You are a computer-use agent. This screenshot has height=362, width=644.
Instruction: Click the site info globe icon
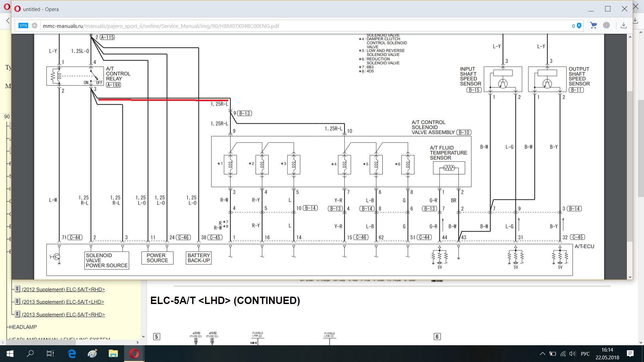pyautogui.click(x=35, y=25)
